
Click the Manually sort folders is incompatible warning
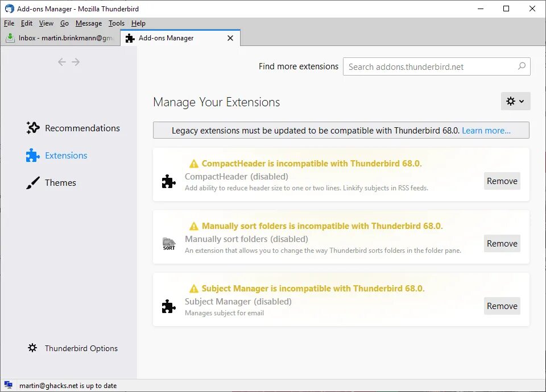coord(322,226)
